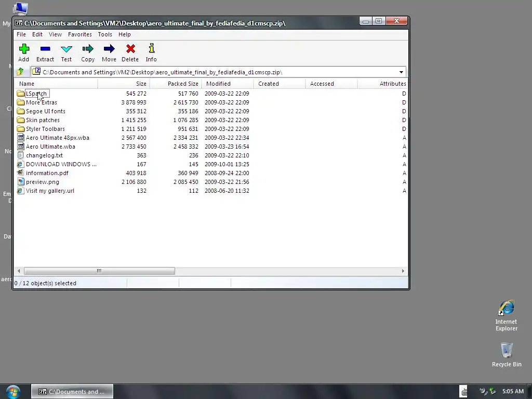This screenshot has height=399, width=532.
Task: Select the Styler Toolbars folder icon
Action: pos(21,129)
